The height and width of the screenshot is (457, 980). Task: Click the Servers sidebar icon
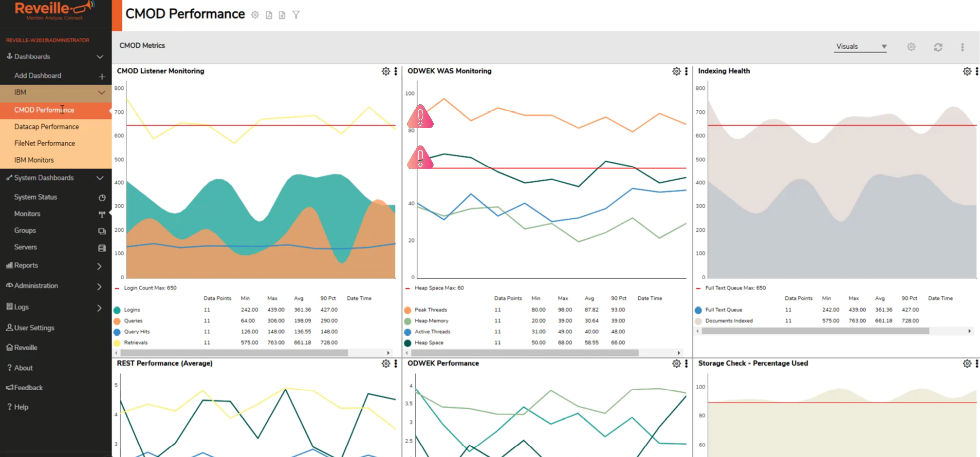point(102,248)
